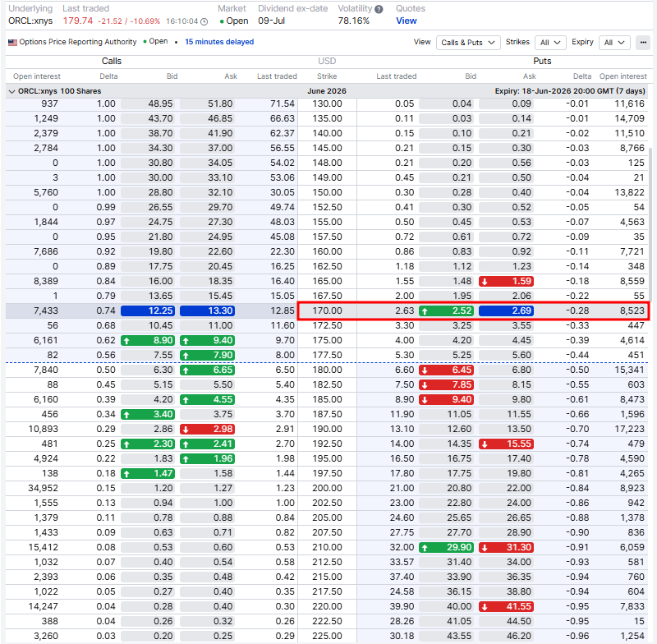Click the call ask 9.40 at strike 175.00
The height and width of the screenshot is (644, 657).
pyautogui.click(x=208, y=341)
